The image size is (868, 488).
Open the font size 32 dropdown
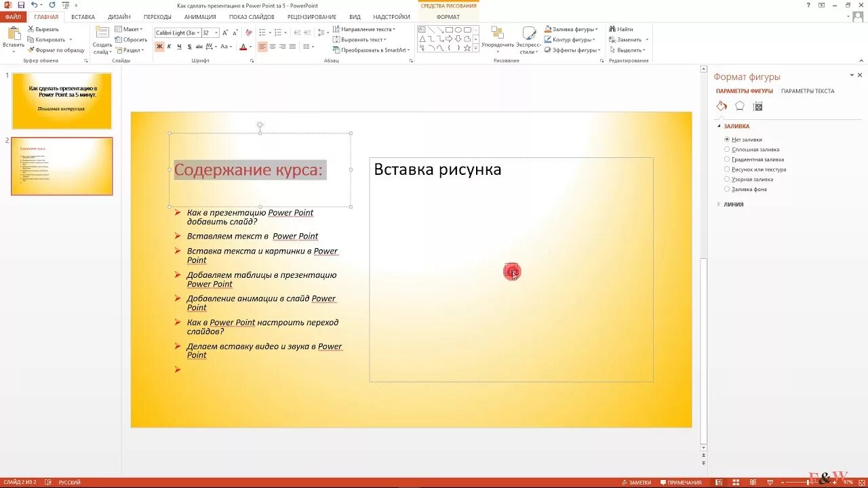216,33
